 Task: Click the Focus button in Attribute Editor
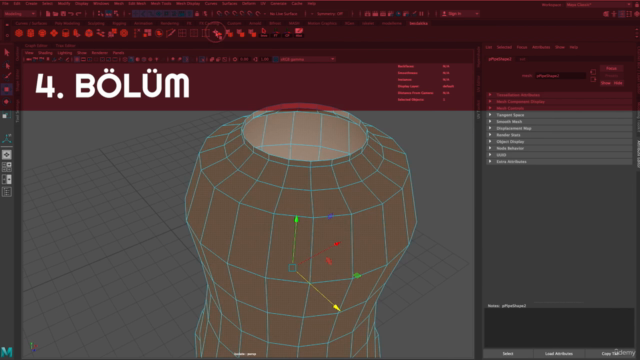click(x=611, y=69)
